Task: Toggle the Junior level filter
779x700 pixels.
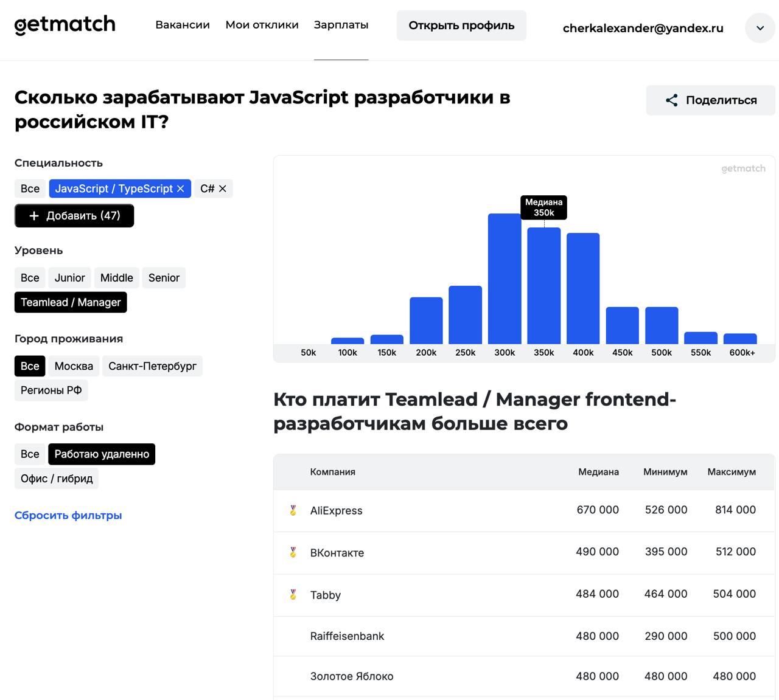Action: click(69, 278)
